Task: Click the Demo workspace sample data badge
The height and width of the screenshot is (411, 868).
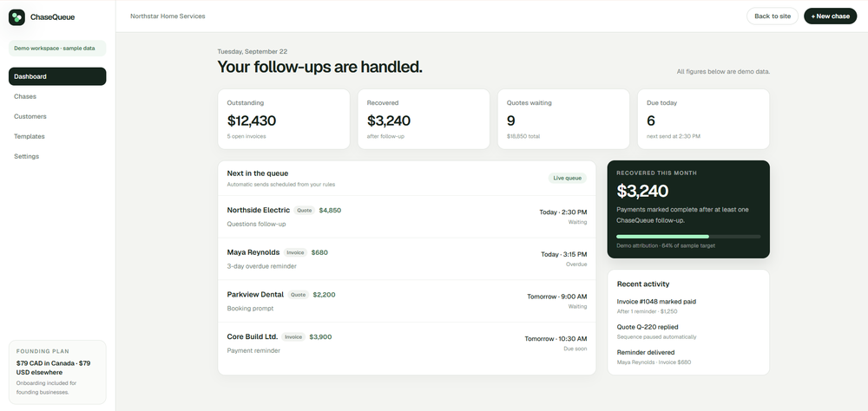Action: pyautogui.click(x=57, y=49)
